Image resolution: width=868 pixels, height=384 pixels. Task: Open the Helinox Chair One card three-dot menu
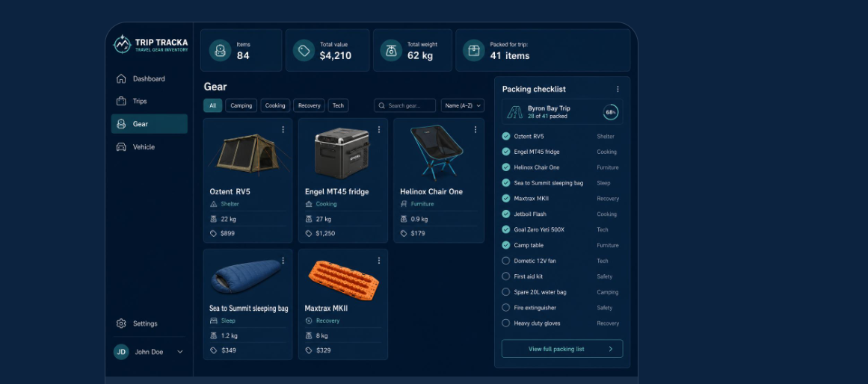pyautogui.click(x=475, y=129)
